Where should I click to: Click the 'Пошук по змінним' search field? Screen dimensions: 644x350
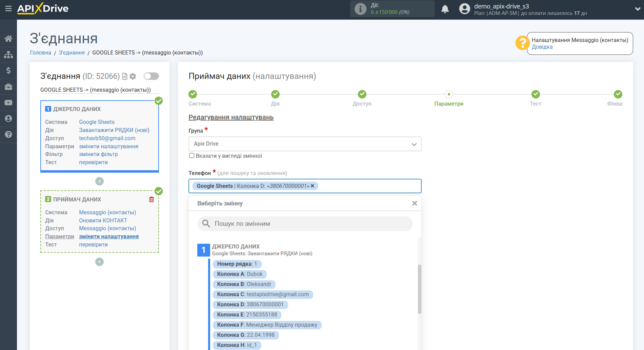[305, 224]
